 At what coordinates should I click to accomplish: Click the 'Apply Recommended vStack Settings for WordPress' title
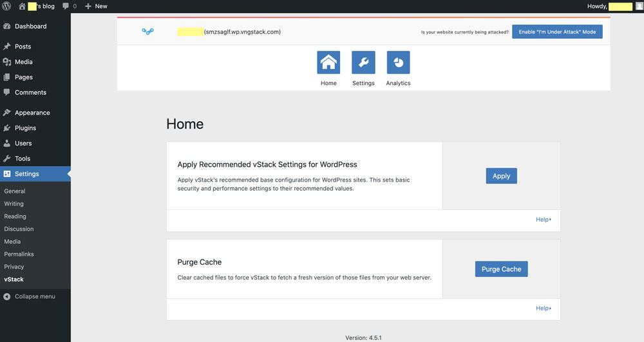click(x=267, y=165)
